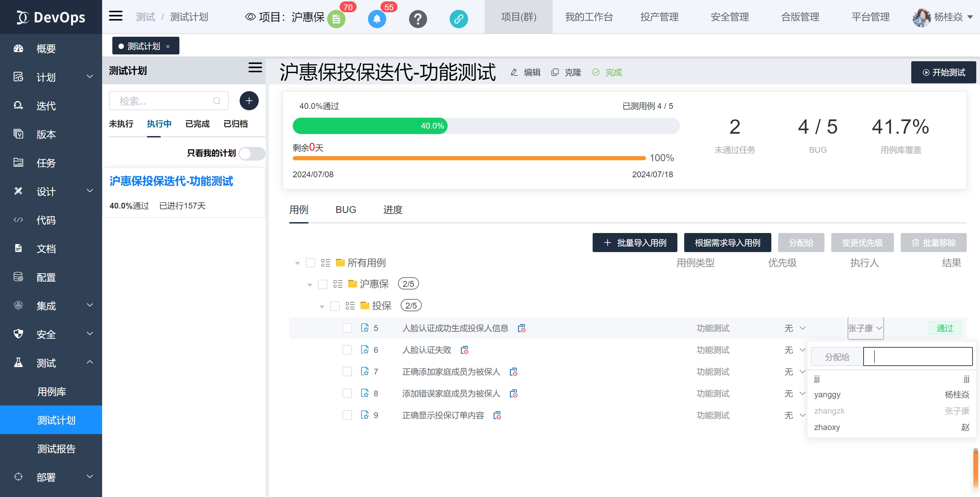Click the green document icon with badge 70
This screenshot has height=497, width=980.
tap(336, 19)
